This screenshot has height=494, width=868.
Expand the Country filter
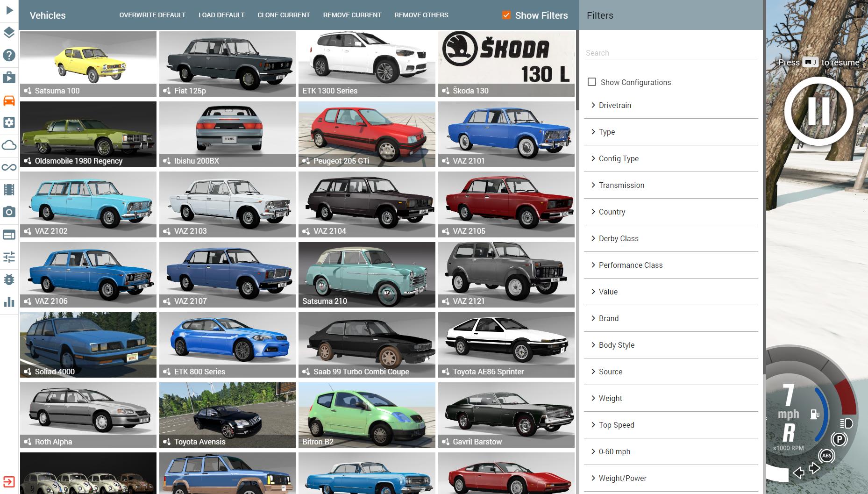pyautogui.click(x=671, y=212)
